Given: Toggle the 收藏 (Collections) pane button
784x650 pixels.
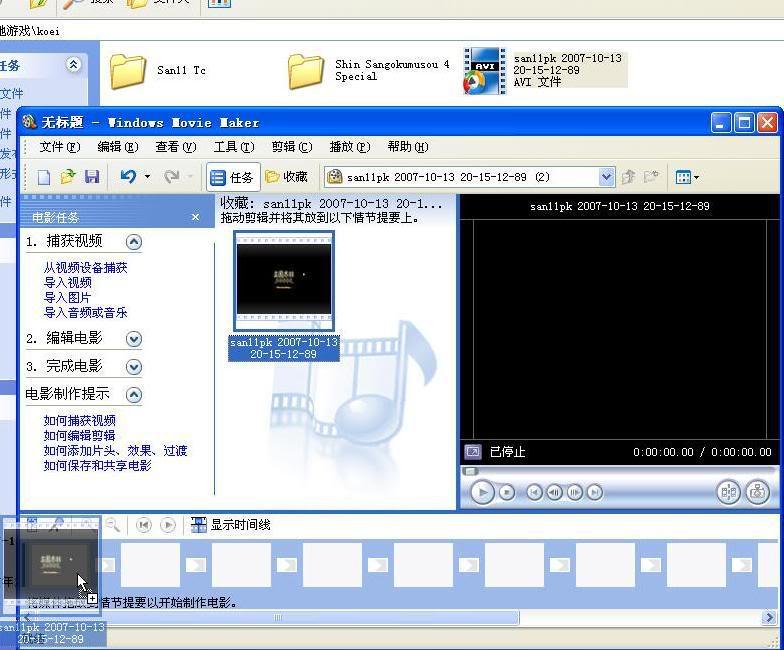Looking at the screenshot, I should click(x=286, y=177).
